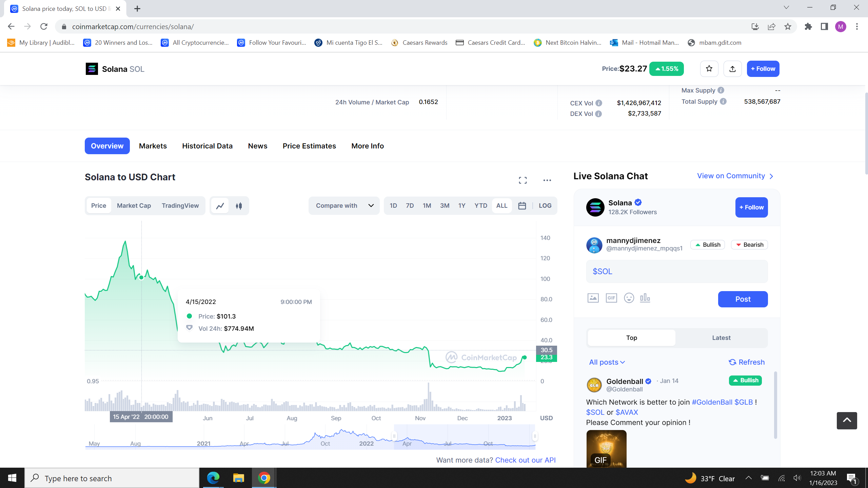Click the poll chart icon in composer
This screenshot has height=488, width=868.
click(x=645, y=298)
